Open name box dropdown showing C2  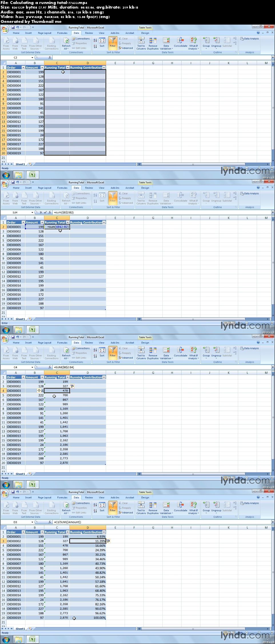(x=32, y=58)
